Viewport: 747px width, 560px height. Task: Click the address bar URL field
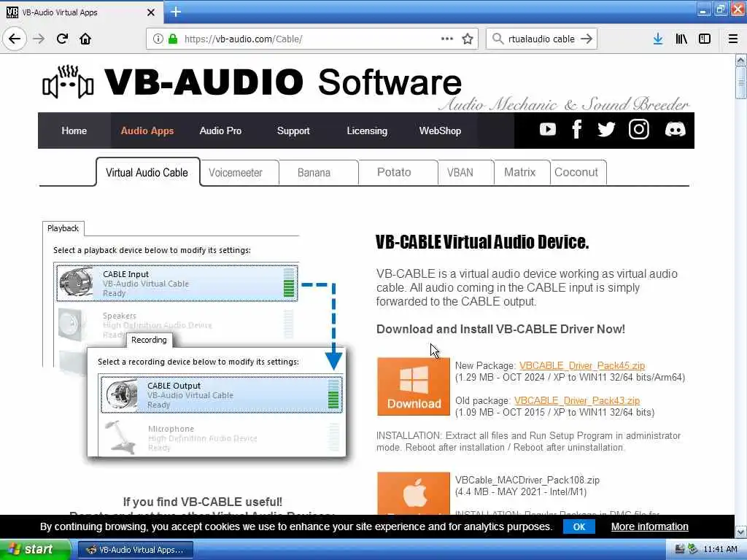pyautogui.click(x=312, y=39)
